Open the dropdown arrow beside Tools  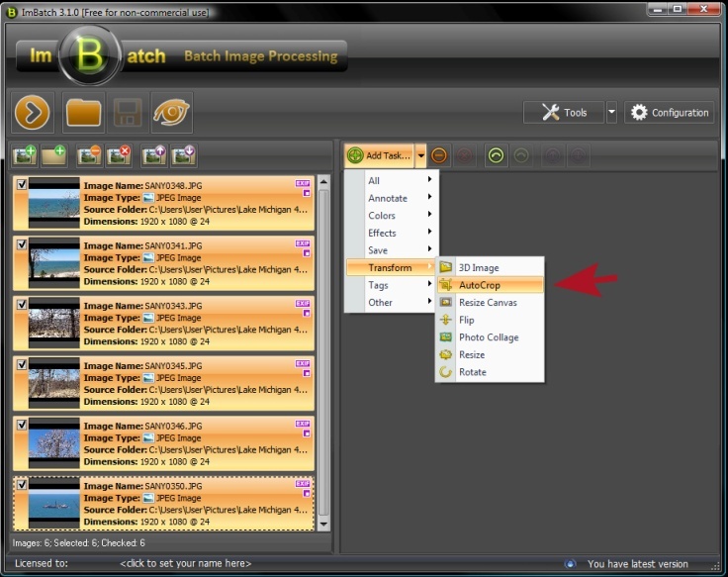(611, 113)
